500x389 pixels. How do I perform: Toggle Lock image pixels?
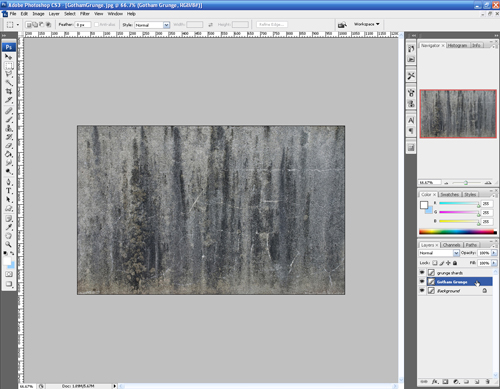(442, 263)
